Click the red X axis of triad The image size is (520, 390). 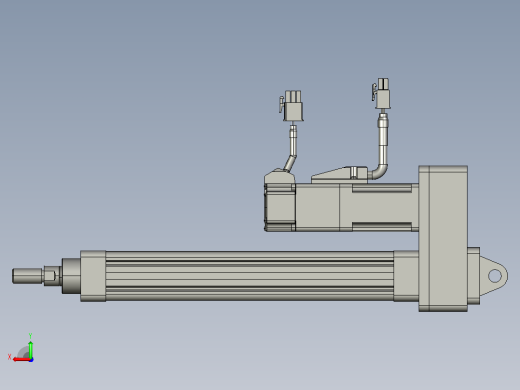21,360
